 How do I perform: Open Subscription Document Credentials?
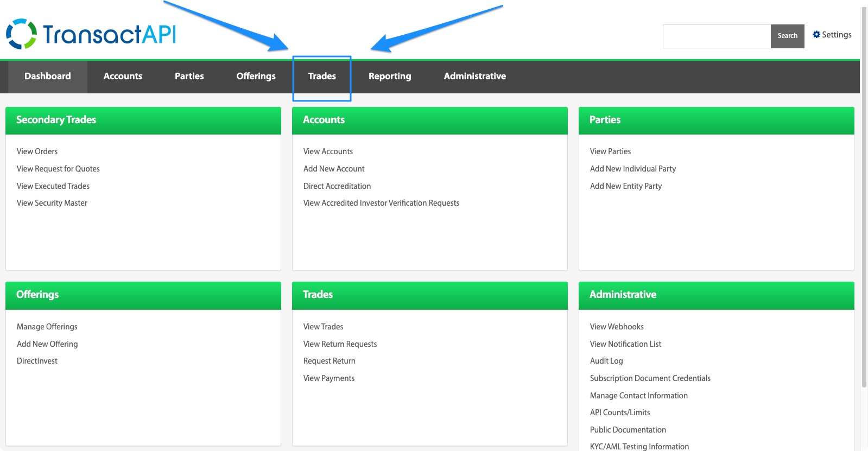(650, 378)
